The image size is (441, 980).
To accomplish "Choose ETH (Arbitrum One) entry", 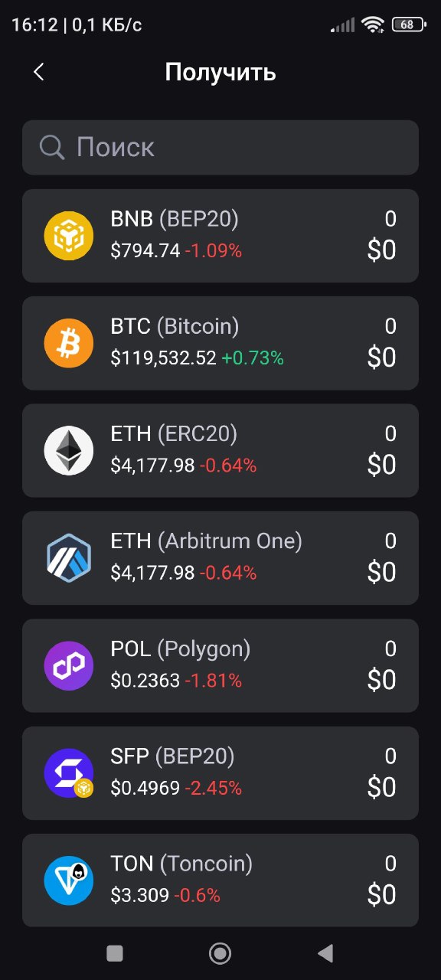I will tap(220, 557).
